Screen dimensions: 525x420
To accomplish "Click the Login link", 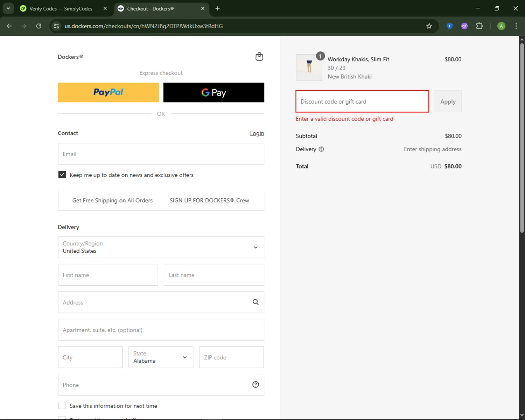I will (257, 133).
